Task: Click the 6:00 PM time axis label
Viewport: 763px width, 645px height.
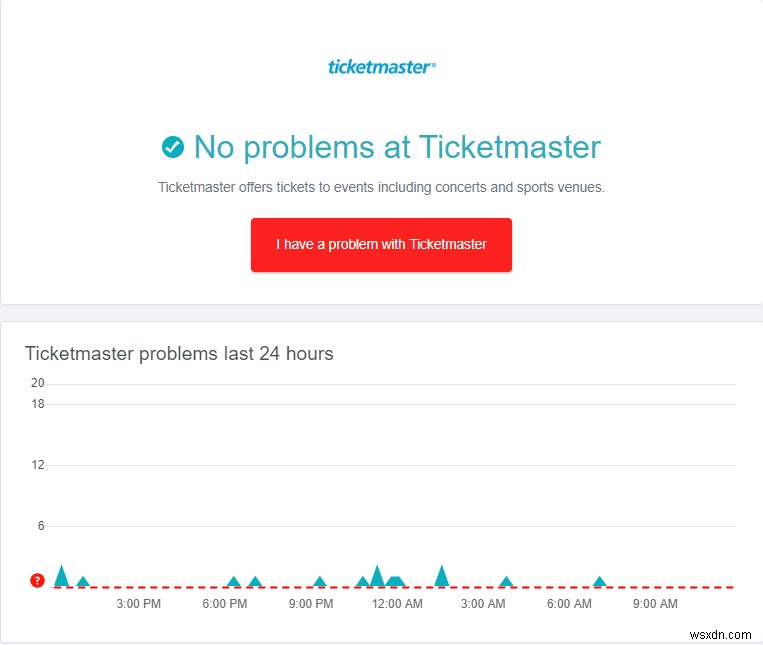Action: click(225, 604)
